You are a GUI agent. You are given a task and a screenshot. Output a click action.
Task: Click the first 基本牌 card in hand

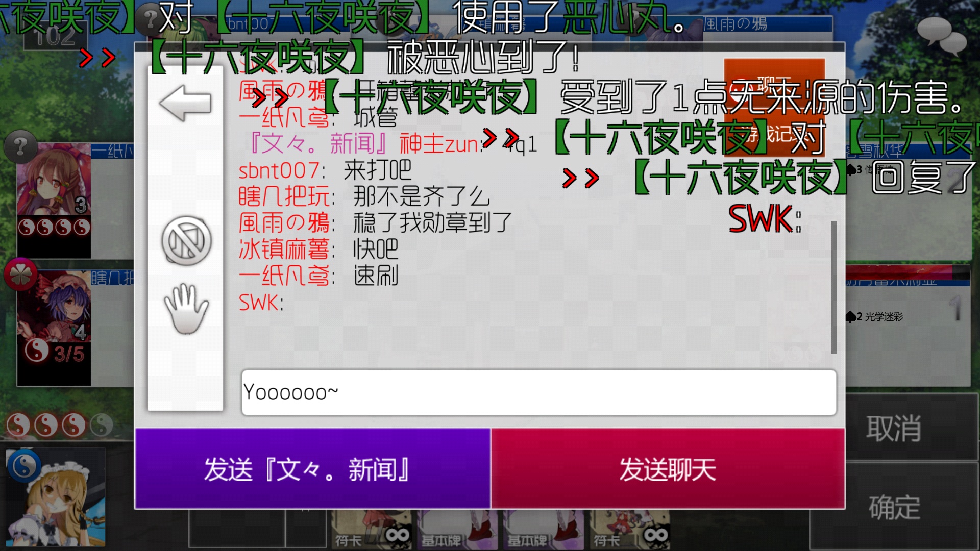(x=458, y=531)
